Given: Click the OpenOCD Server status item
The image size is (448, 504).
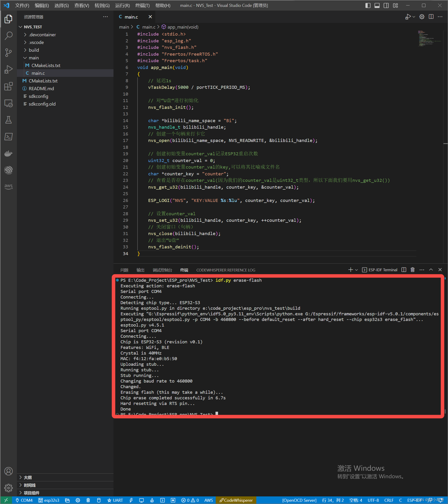Looking at the screenshot, I should (x=299, y=500).
